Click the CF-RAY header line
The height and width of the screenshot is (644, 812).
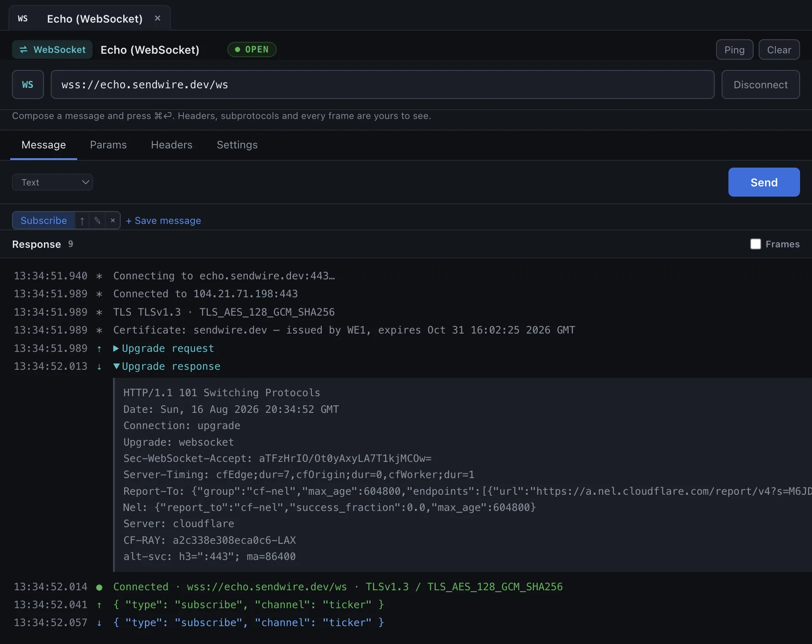(209, 540)
